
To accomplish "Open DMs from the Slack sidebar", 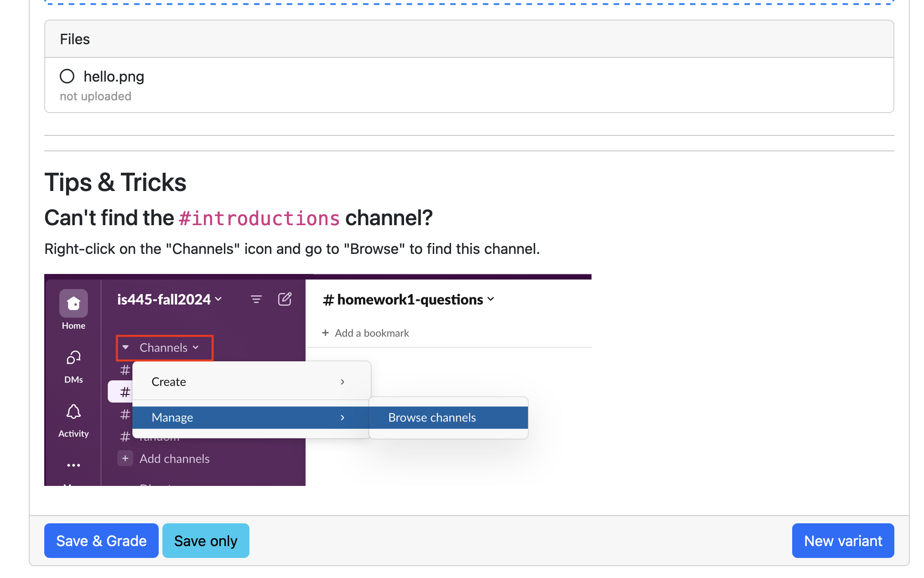I will coord(73,358).
